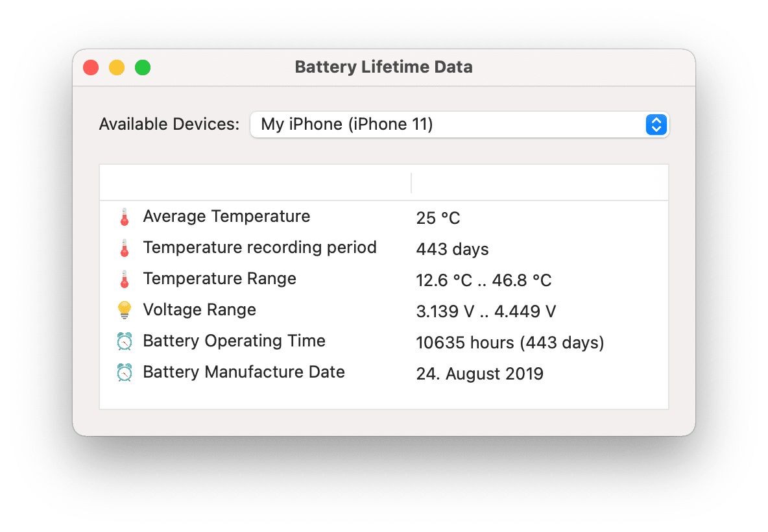The height and width of the screenshot is (532, 768).
Task: Click the 10635 hours (443 days) value
Action: [x=510, y=343]
